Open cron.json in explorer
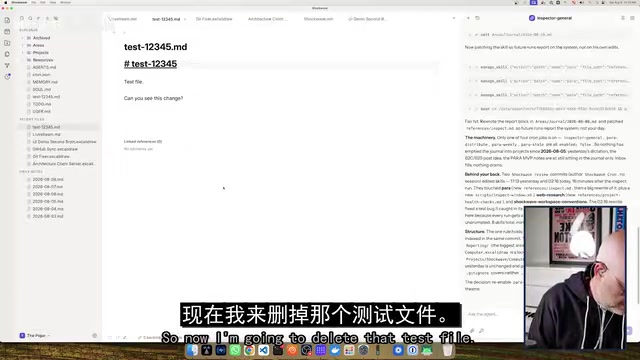This screenshot has width=640, height=360. pos(41,75)
